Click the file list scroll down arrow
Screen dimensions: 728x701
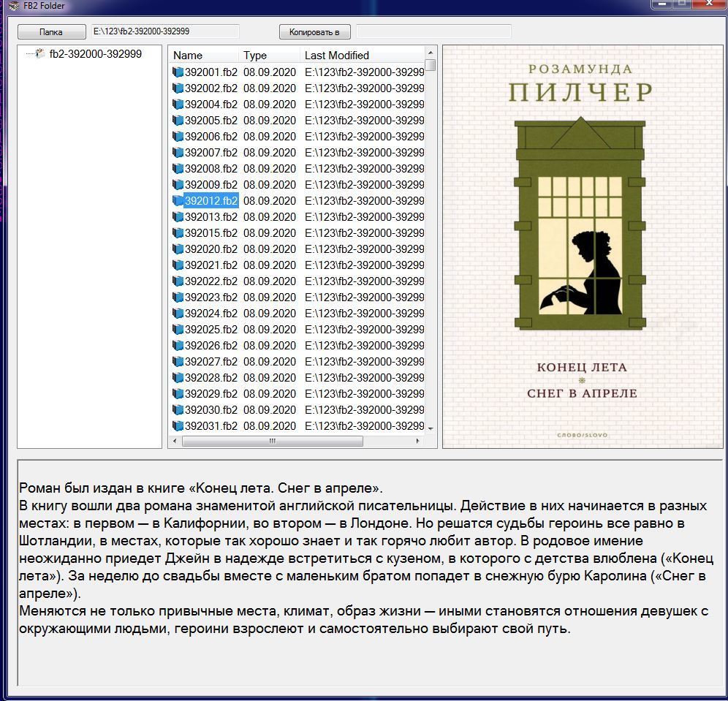(x=431, y=428)
